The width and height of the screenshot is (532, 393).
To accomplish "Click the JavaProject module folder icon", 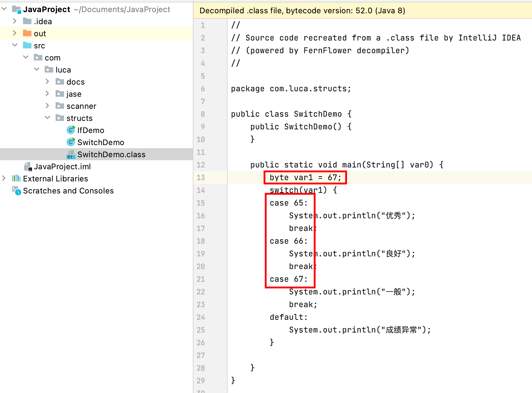I will coord(16,9).
